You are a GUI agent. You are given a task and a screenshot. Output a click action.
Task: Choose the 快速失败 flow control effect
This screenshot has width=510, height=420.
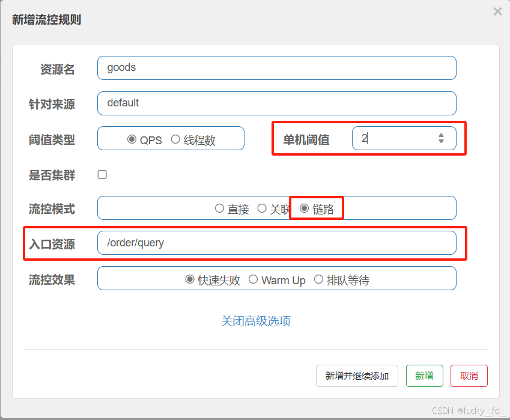point(190,279)
